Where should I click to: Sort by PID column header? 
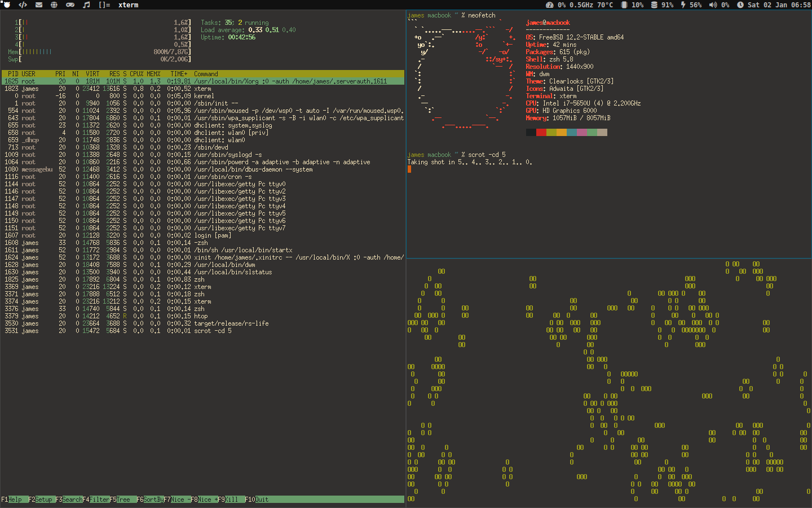[13, 74]
